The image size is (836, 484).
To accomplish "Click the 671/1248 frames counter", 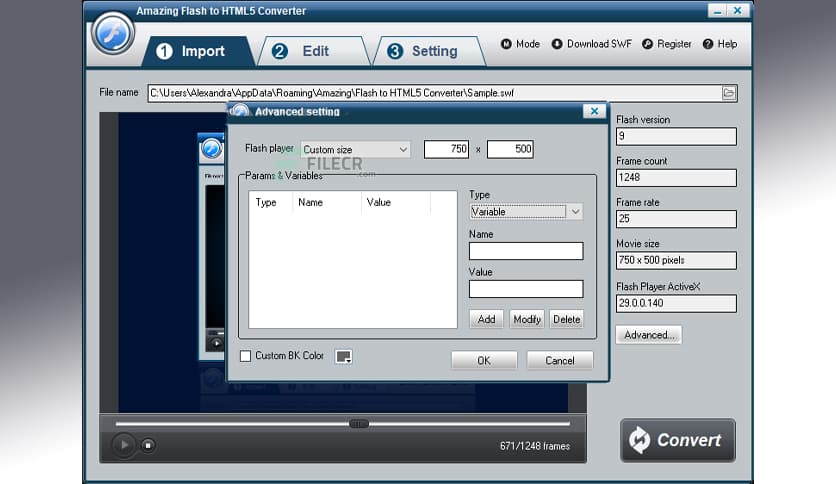I will click(535, 446).
